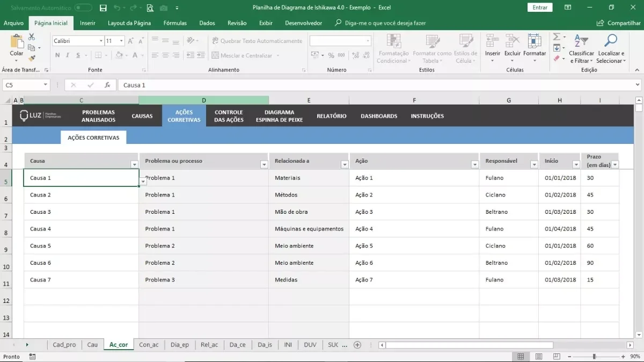Select the Format Painter brush icon
The image size is (644, 362).
coord(32,58)
